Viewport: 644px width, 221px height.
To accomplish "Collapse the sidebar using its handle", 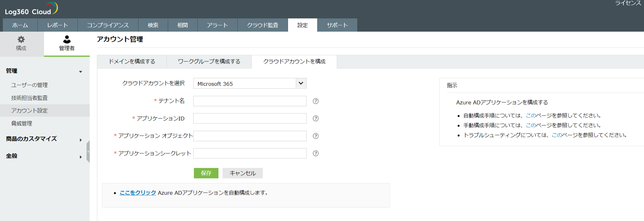I will click(88, 152).
